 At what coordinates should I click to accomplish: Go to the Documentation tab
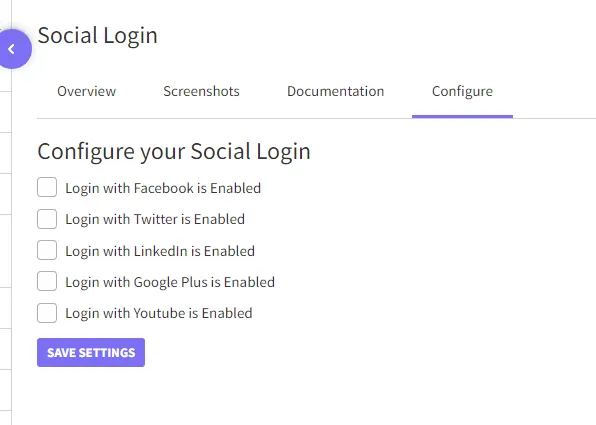336,91
